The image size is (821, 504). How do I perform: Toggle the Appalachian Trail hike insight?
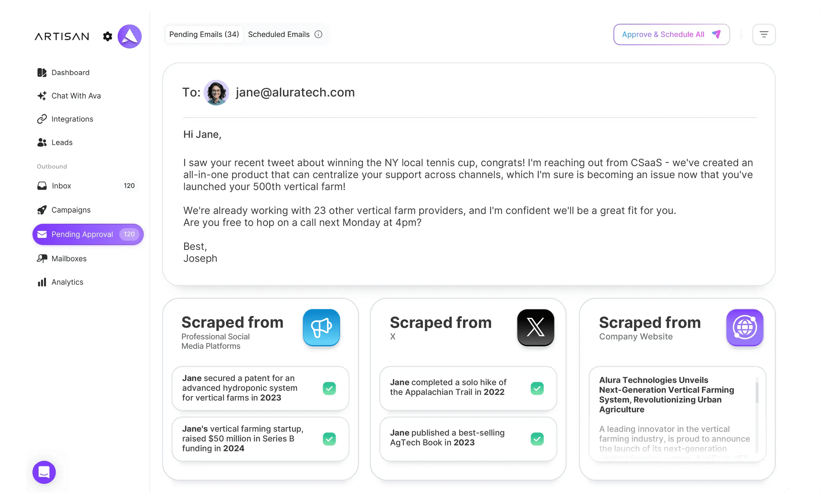(537, 388)
